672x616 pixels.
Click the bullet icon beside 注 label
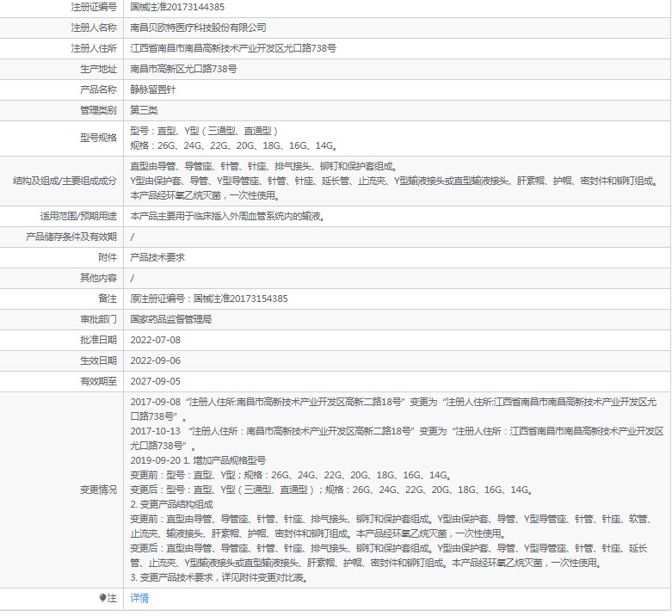(102, 598)
